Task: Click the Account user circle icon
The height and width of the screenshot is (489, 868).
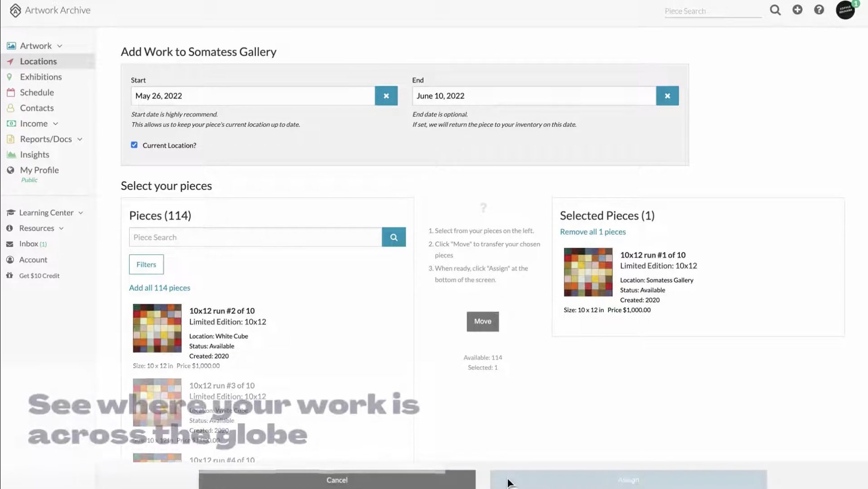Action: (10, 260)
